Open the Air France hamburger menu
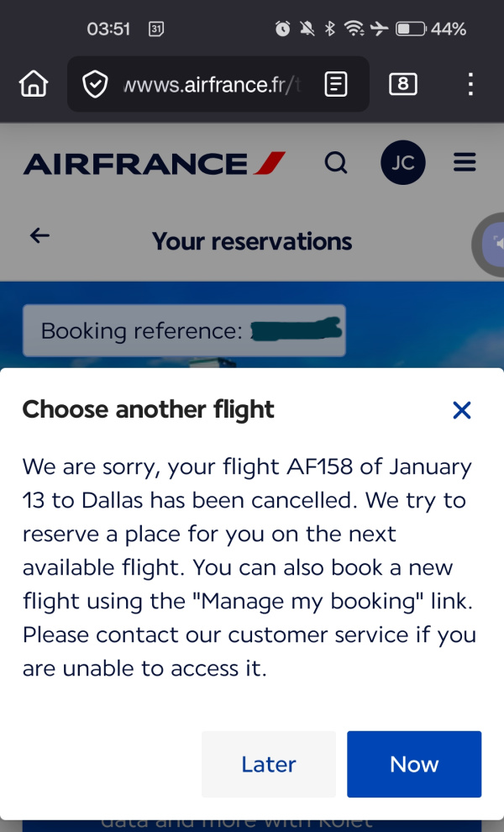This screenshot has width=504, height=832. [x=465, y=163]
